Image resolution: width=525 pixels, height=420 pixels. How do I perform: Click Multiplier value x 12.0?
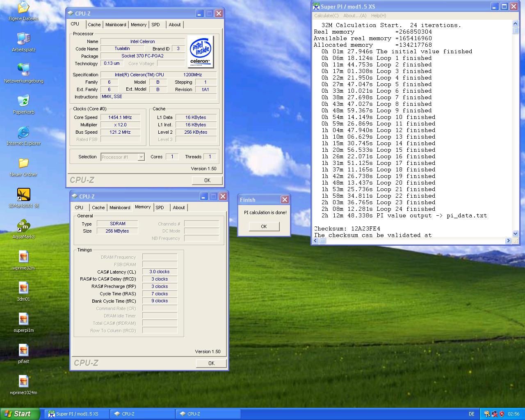[x=120, y=125]
